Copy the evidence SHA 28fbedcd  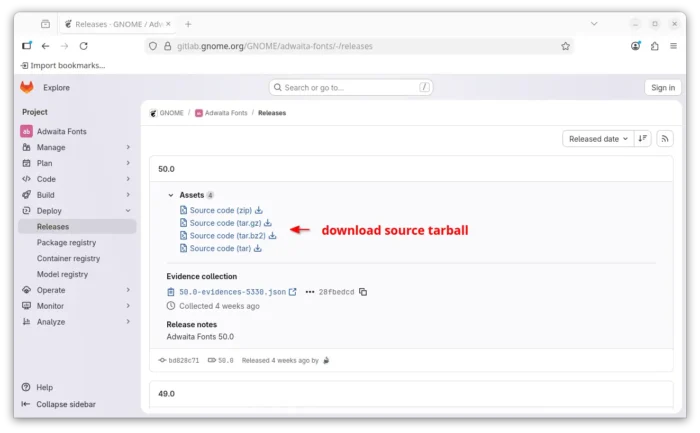click(363, 292)
